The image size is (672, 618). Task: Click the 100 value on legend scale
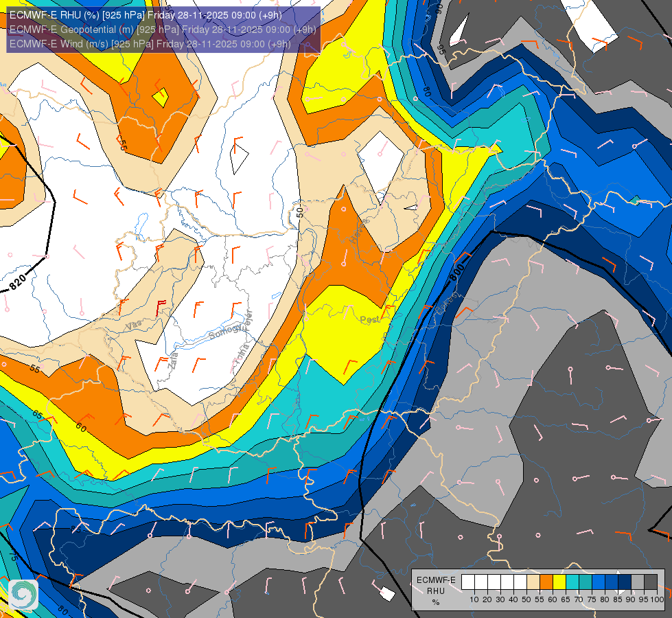[657, 599]
